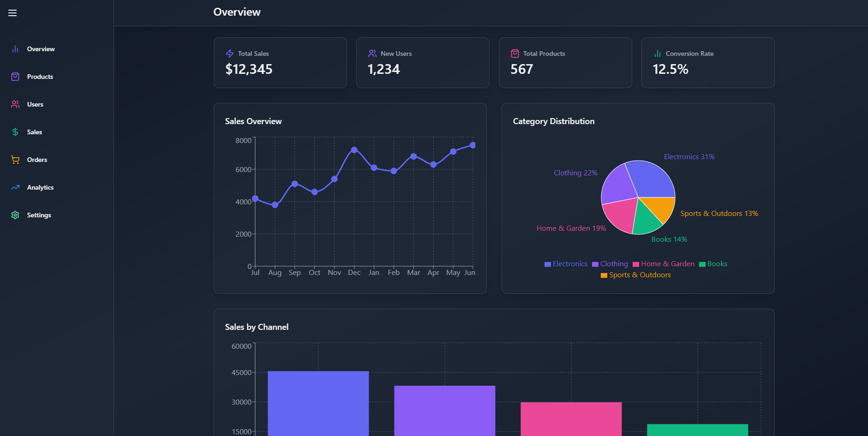Open the Overview section
This screenshot has width=868, height=436.
coord(41,49)
